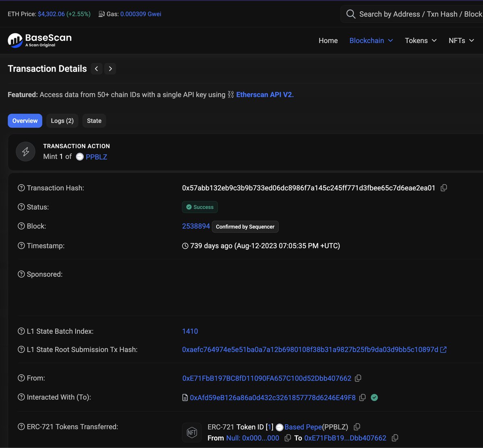Open the NFTs dropdown menu
This screenshot has width=483, height=448.
(461, 41)
